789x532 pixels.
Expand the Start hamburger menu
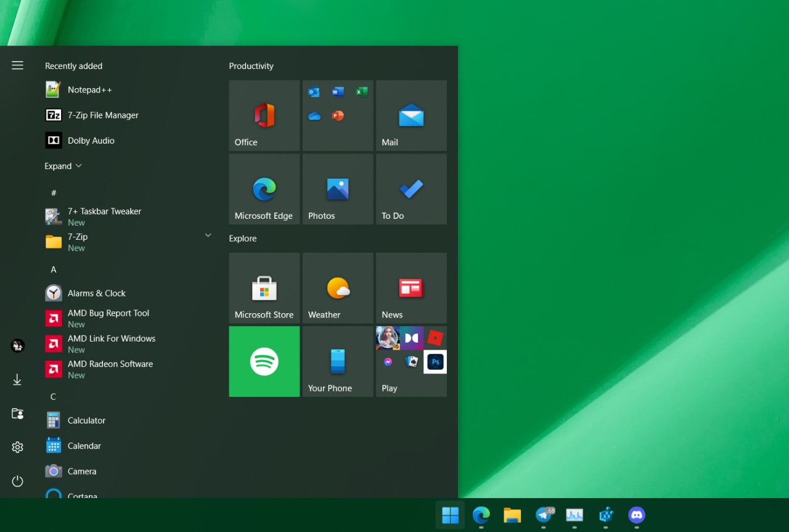(17, 65)
